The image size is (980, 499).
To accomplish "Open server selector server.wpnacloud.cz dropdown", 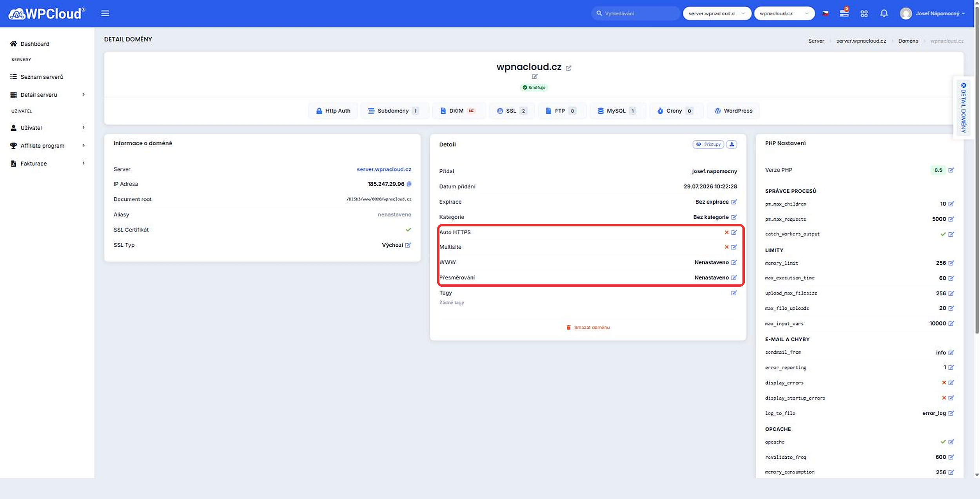I will [x=717, y=13].
